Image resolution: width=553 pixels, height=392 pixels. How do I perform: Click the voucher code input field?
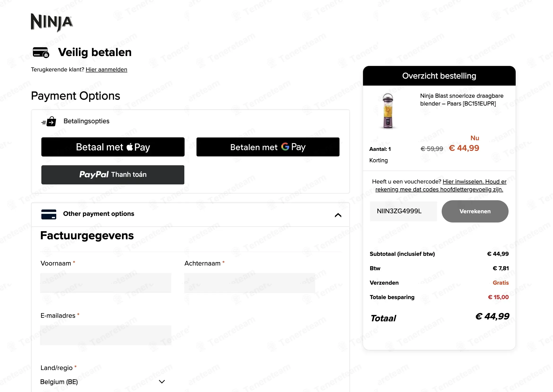[x=403, y=211]
